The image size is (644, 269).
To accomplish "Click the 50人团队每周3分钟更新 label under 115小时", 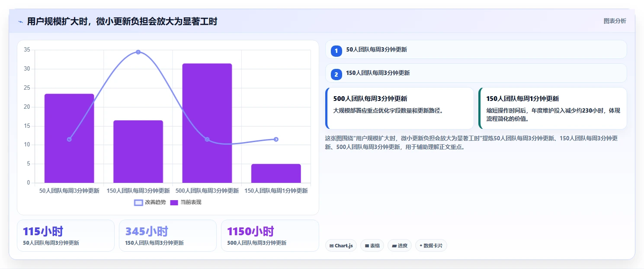I will tap(51, 243).
